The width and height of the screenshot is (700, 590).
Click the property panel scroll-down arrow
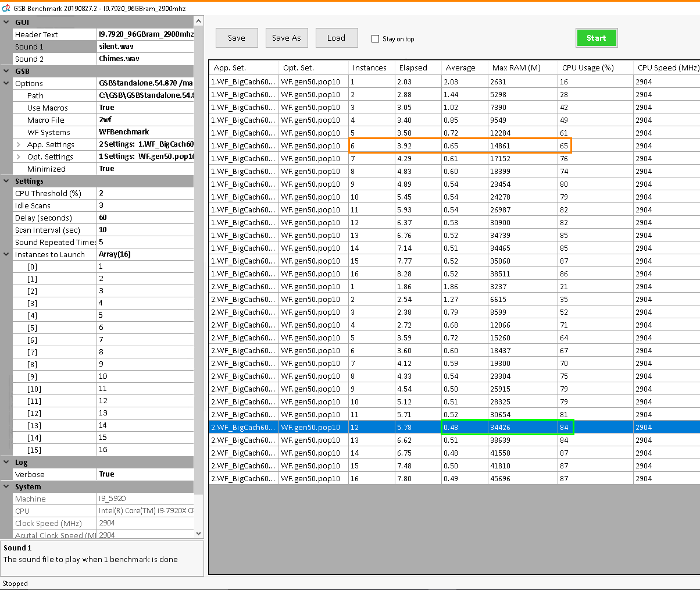198,533
